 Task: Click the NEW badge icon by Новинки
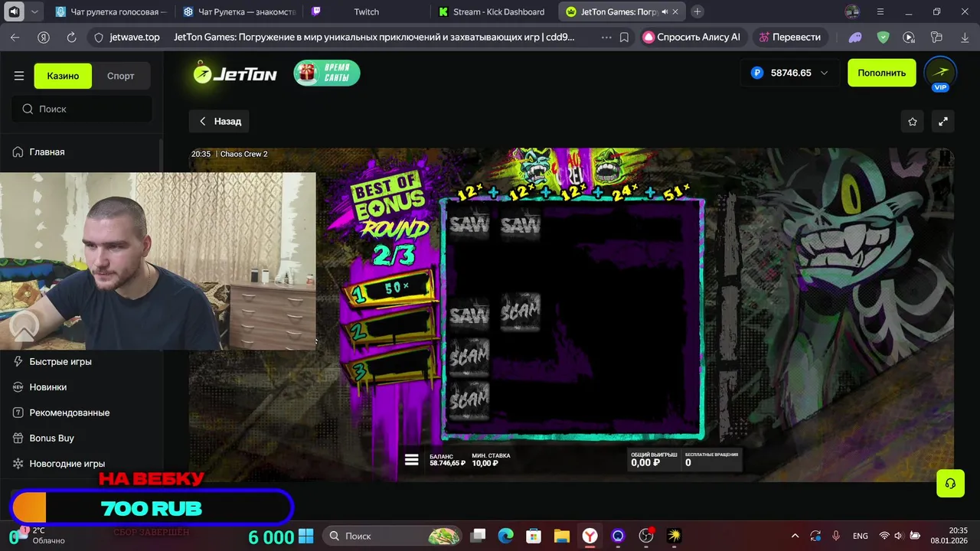pos(18,387)
